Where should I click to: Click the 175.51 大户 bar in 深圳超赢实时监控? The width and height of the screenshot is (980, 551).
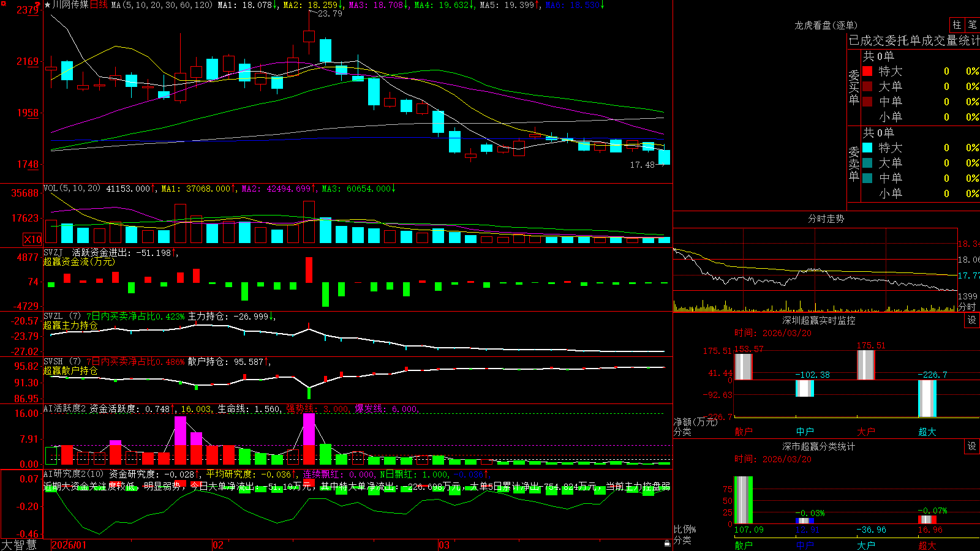pyautogui.click(x=866, y=365)
